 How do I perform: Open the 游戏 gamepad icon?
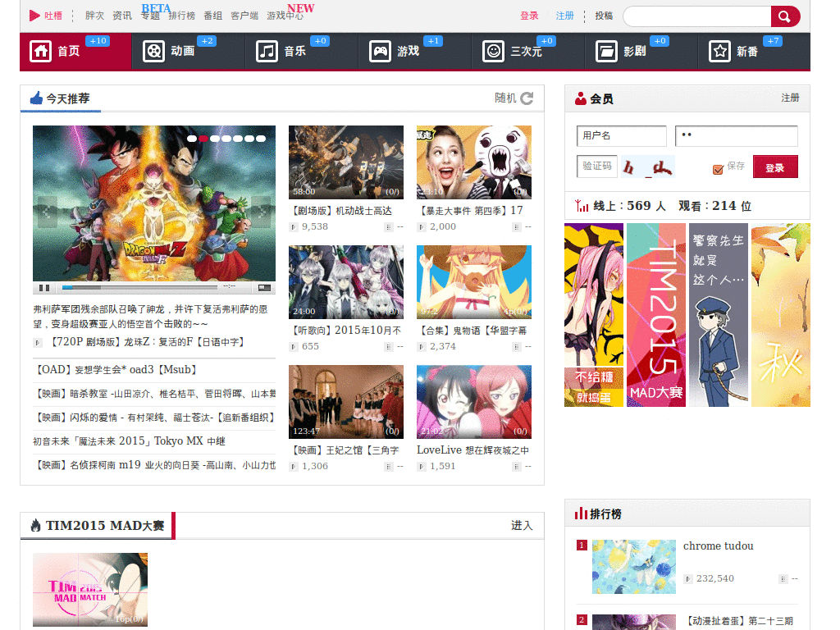coord(381,52)
